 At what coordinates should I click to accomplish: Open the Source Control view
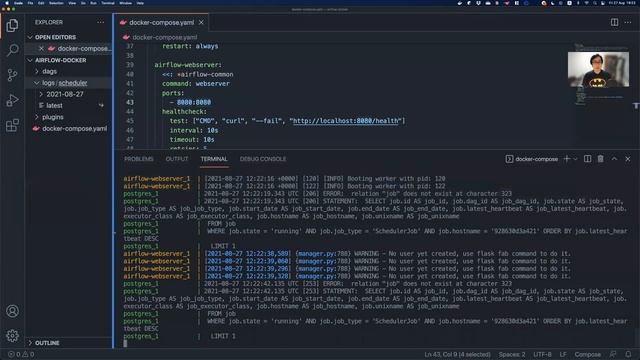tap(12, 75)
